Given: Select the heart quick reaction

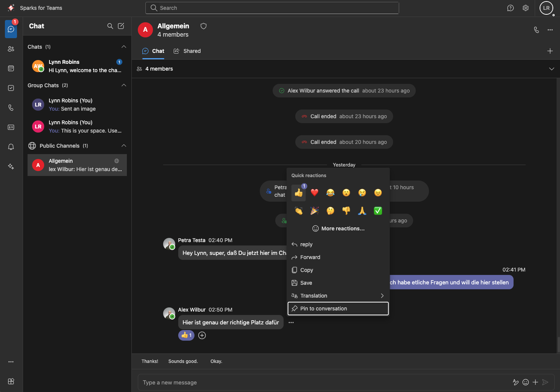Looking at the screenshot, I should click(x=315, y=193).
